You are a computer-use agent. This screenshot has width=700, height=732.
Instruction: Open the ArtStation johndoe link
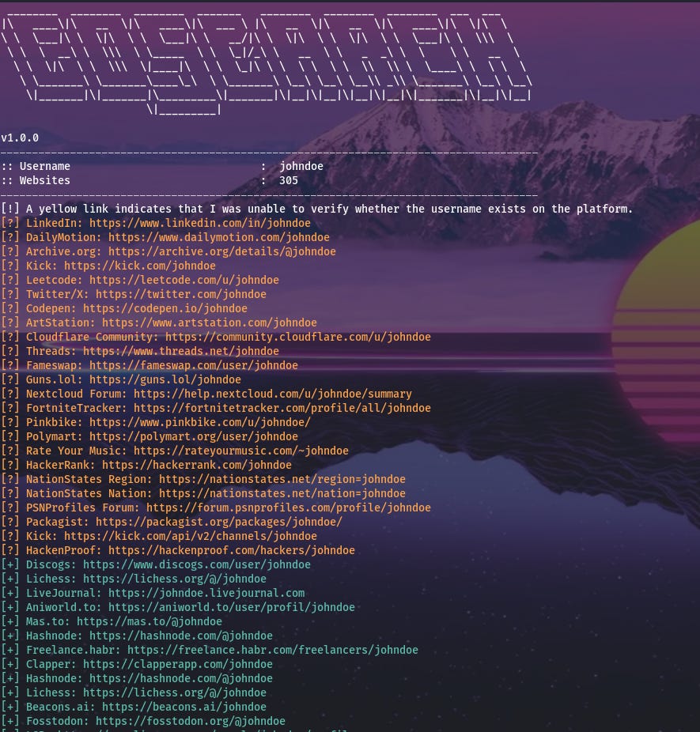click(x=209, y=323)
